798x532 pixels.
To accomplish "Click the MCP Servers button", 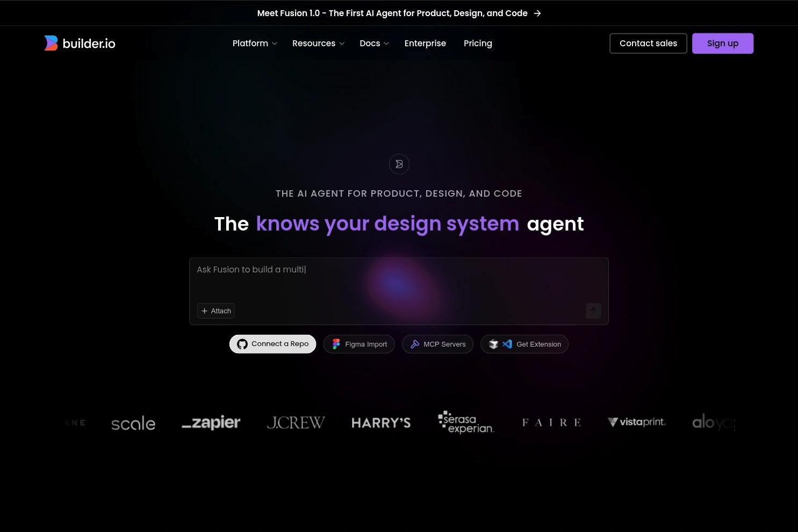I will (437, 344).
